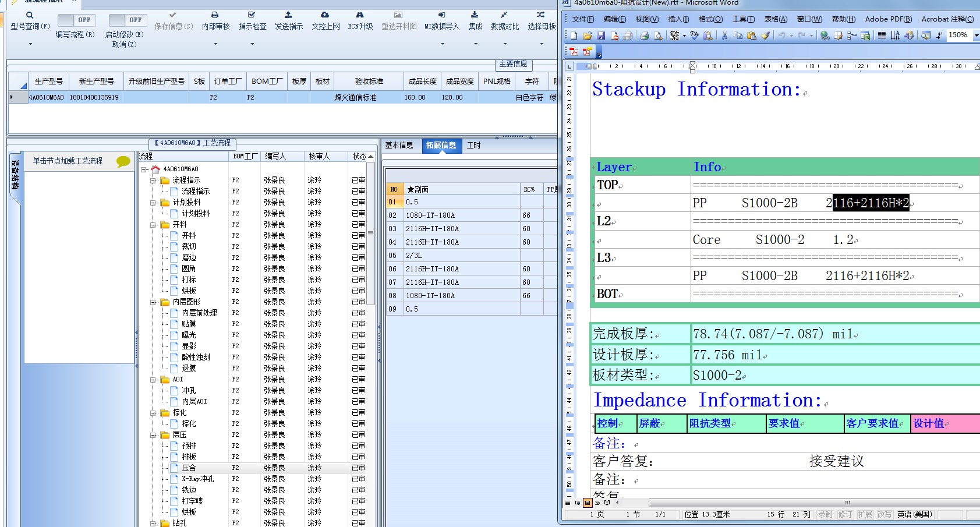Click the 选择母板 shuffle icon
Screen dimensions: 980x527
(540, 15)
